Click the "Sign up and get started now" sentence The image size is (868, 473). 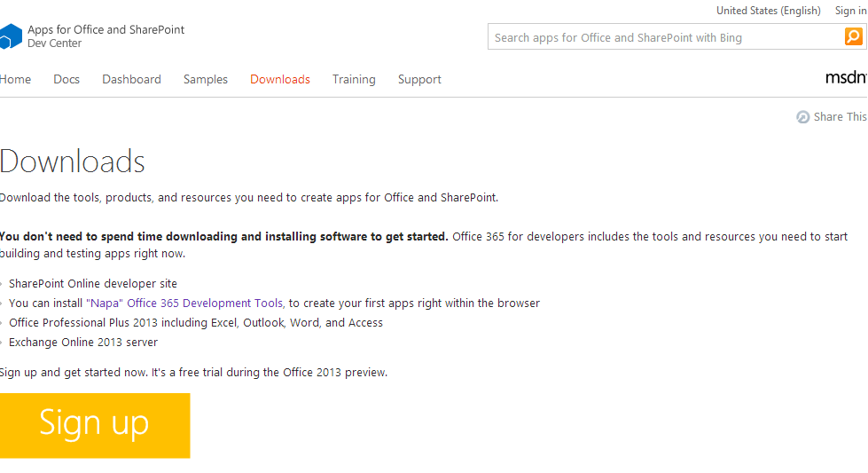point(193,372)
